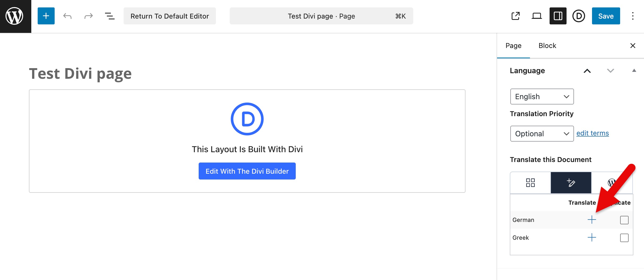Check the Greek duplicate checkbox
This screenshot has height=280, width=644.
pos(624,238)
